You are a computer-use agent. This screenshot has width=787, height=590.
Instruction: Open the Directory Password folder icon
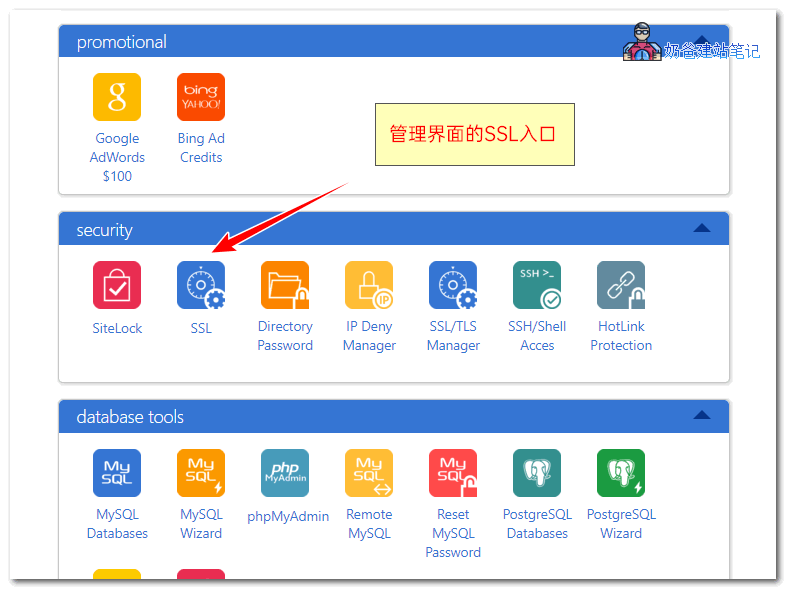click(x=285, y=285)
